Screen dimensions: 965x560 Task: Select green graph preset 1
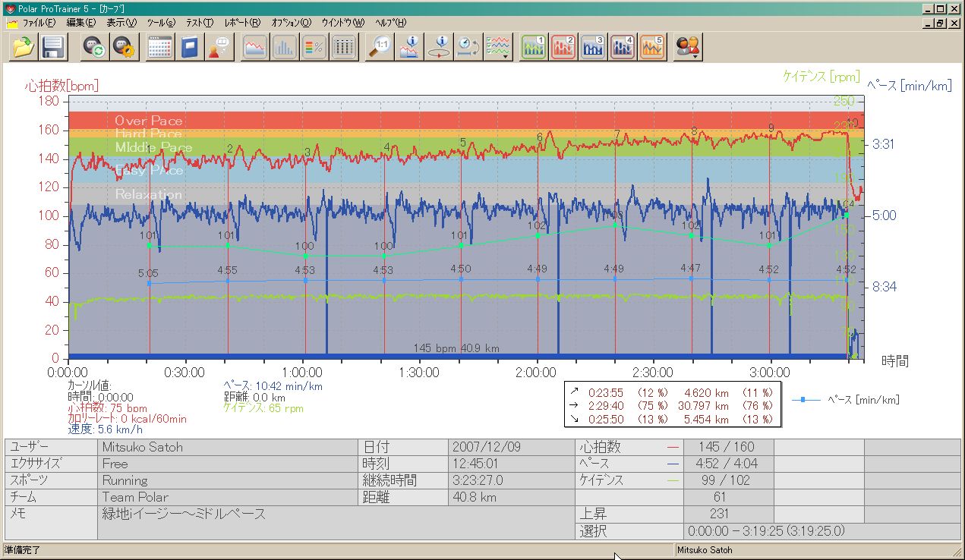(535, 48)
